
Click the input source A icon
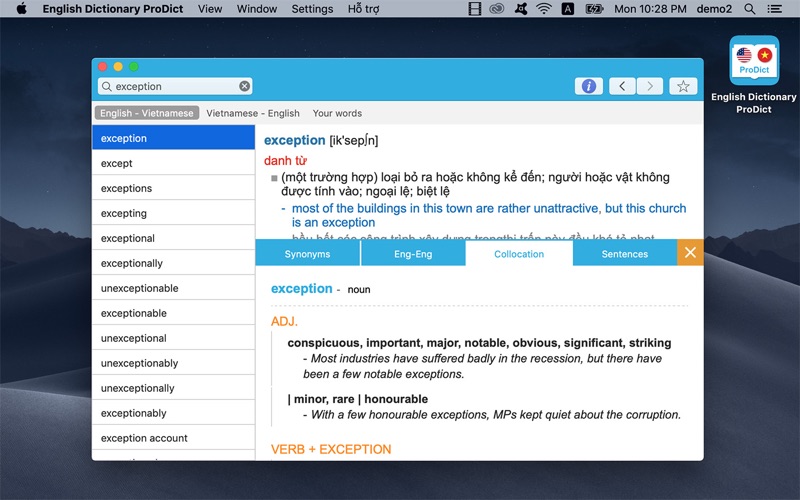[567, 9]
